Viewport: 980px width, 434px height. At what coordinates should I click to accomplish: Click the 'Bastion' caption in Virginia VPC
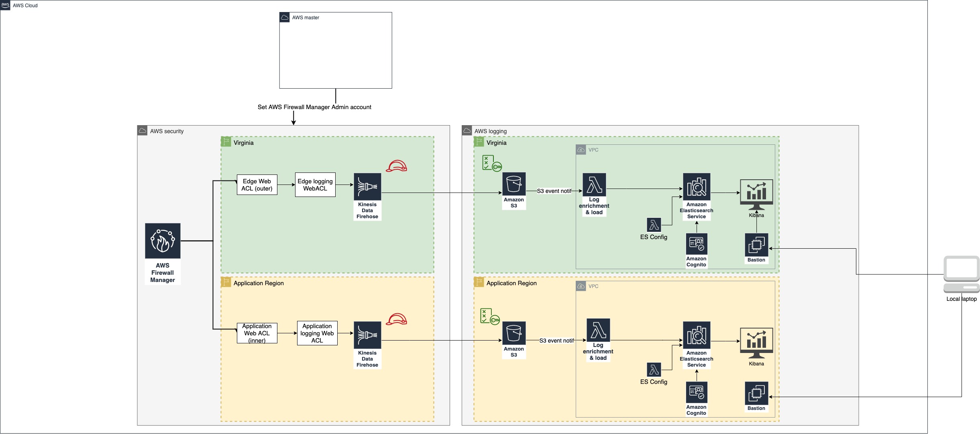[x=756, y=260]
